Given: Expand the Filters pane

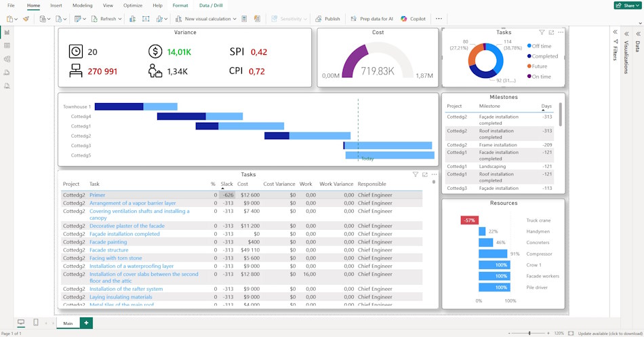Looking at the screenshot, I should (616, 32).
